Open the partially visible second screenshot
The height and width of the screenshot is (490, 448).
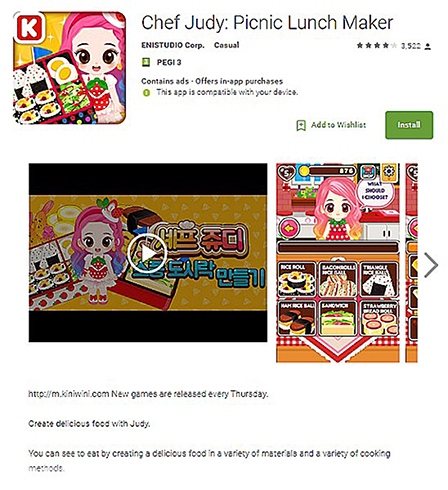click(x=411, y=263)
